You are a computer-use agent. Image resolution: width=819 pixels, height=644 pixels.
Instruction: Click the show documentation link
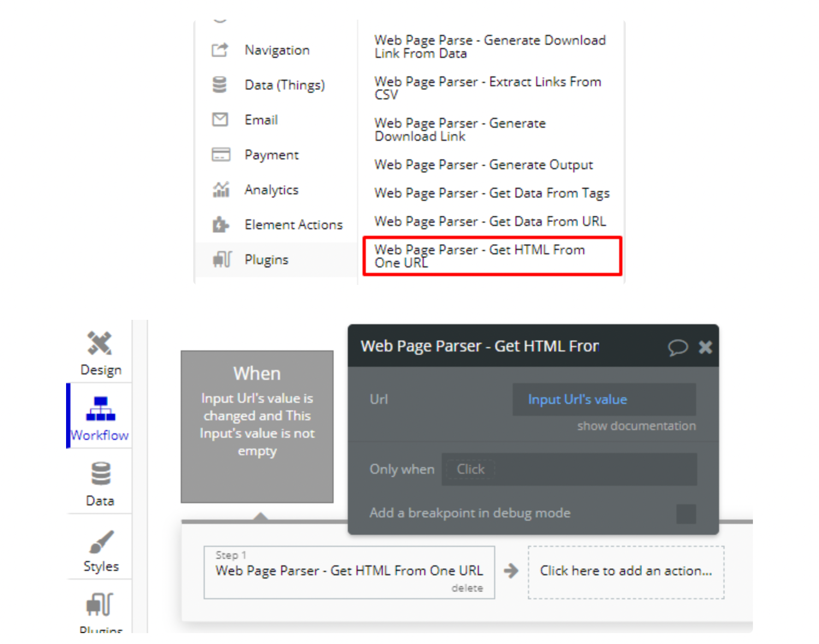(637, 426)
